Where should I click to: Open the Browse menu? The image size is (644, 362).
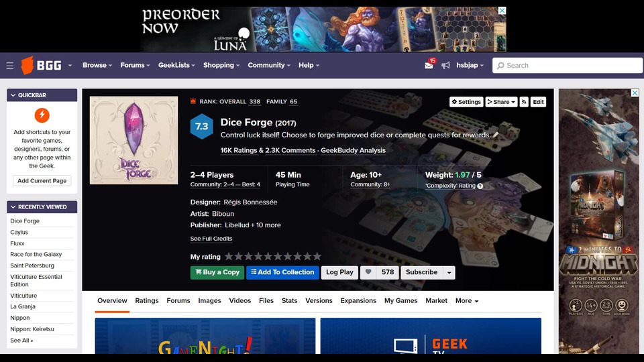pyautogui.click(x=97, y=65)
